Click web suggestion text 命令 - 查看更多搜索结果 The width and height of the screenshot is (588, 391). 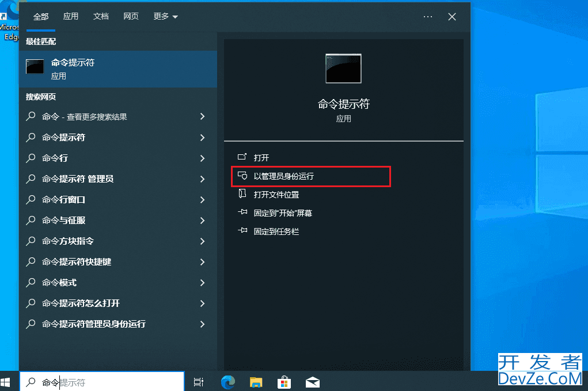85,116
